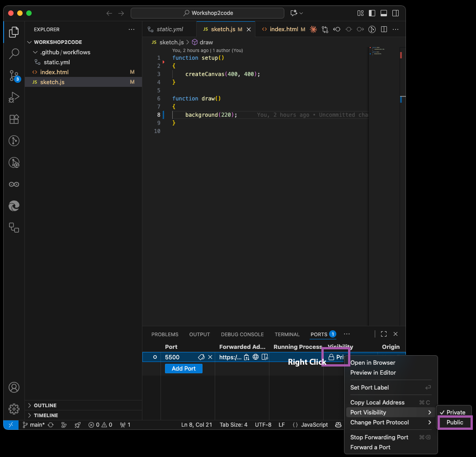Open editor More Actions ellipsis

tap(396, 29)
